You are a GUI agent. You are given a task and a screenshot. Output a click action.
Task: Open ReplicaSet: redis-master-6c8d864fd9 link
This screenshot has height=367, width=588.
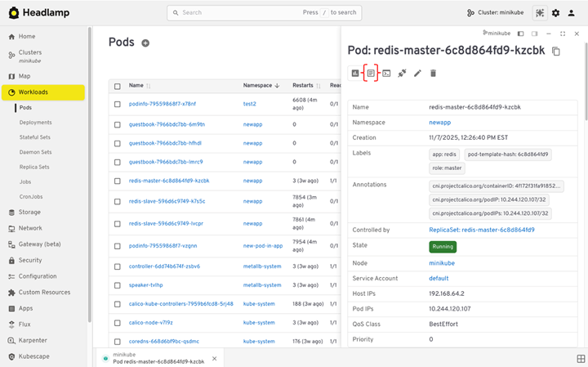pyautogui.click(x=482, y=230)
